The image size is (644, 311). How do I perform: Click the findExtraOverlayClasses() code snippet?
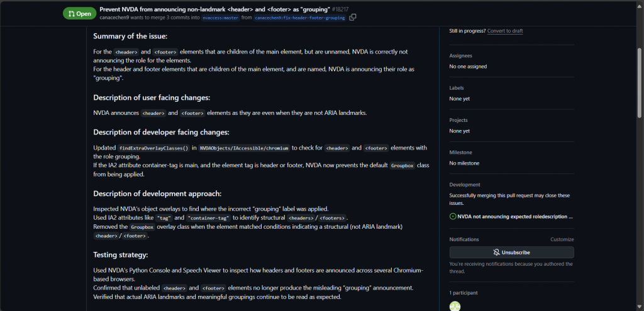153,148
